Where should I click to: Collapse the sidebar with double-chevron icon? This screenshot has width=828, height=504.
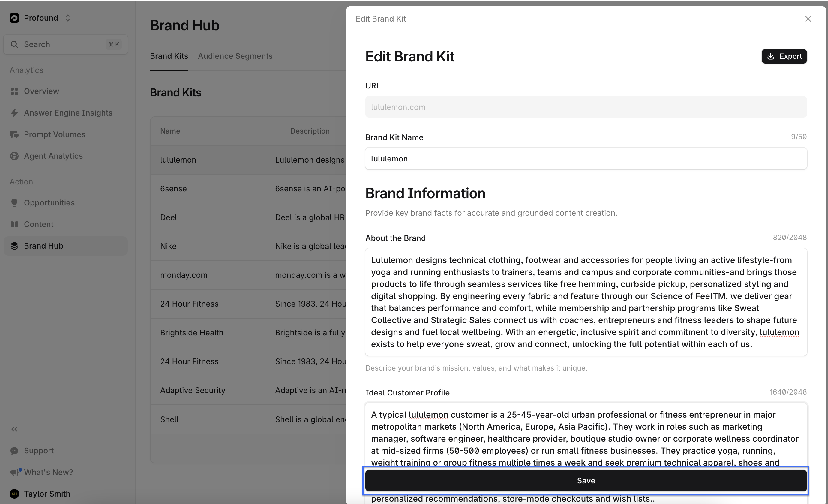click(14, 429)
